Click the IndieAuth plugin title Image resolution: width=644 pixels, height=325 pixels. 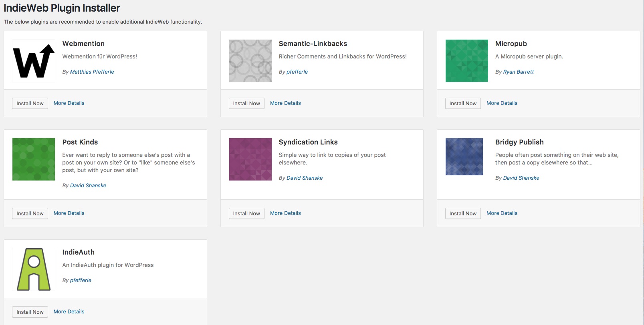click(79, 252)
